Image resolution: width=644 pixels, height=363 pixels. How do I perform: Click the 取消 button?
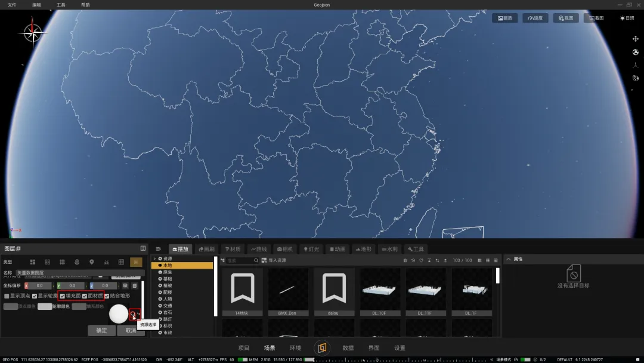[x=131, y=331]
